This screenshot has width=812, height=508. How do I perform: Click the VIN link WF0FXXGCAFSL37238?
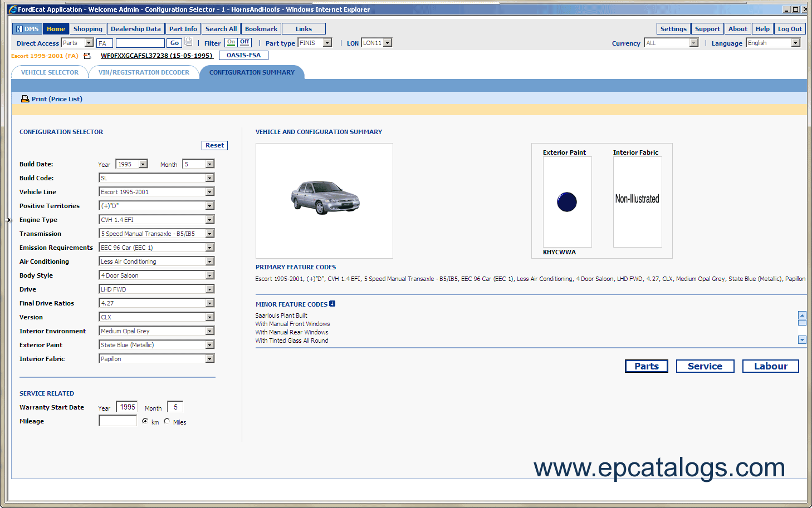156,56
